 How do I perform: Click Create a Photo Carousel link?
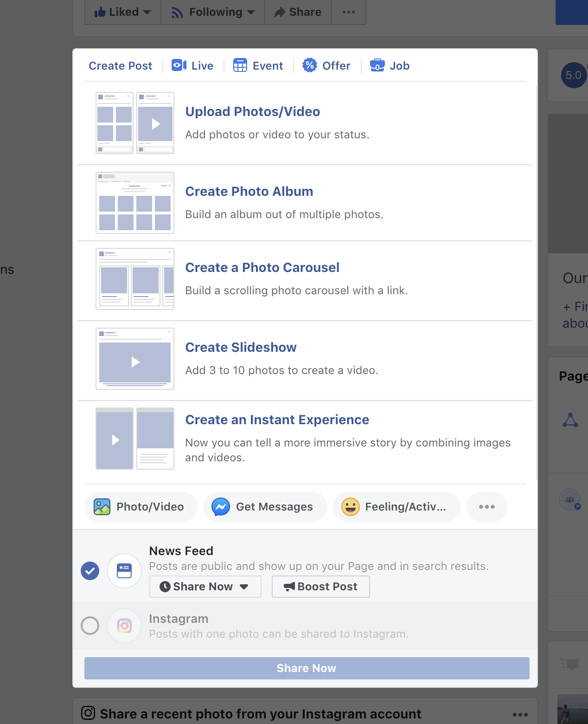[x=262, y=267]
